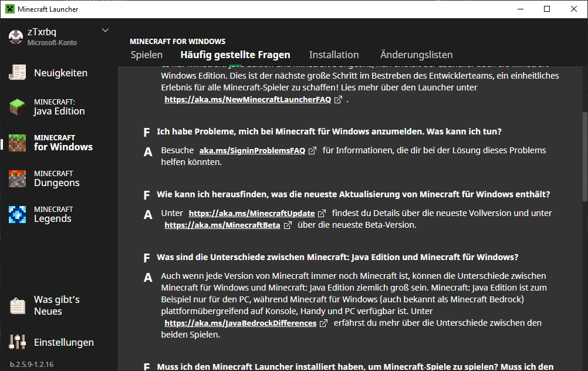Open Minecraft Legends game icon
The height and width of the screenshot is (371, 588).
coord(17,214)
